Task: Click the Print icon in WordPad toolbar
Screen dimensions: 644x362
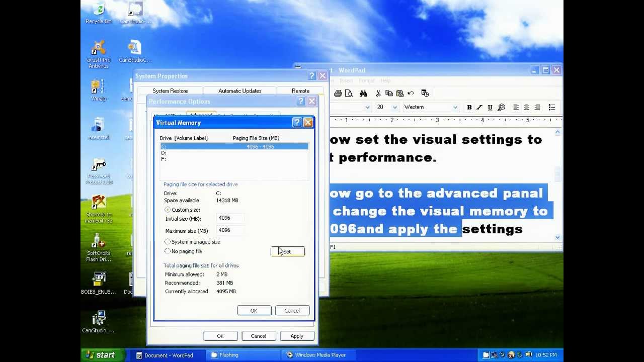Action: pos(338,94)
